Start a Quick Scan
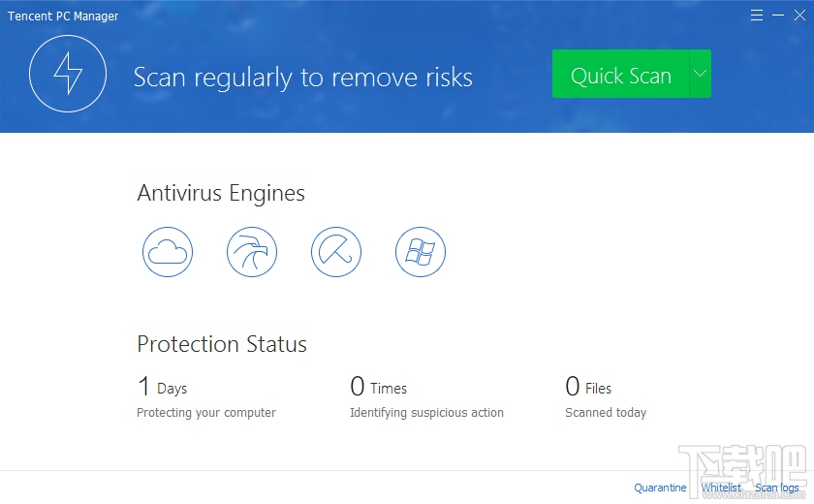 click(620, 75)
